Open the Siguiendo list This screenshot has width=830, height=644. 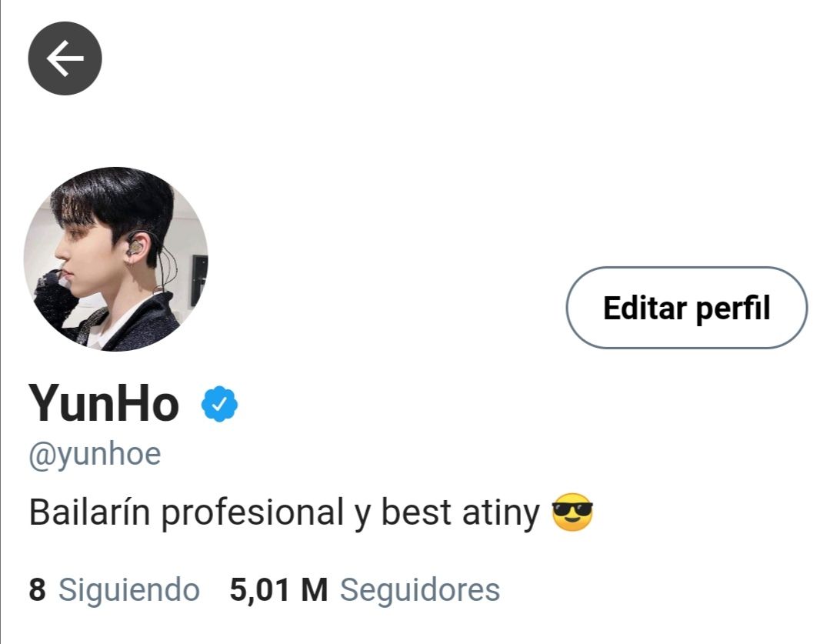pos(128,590)
